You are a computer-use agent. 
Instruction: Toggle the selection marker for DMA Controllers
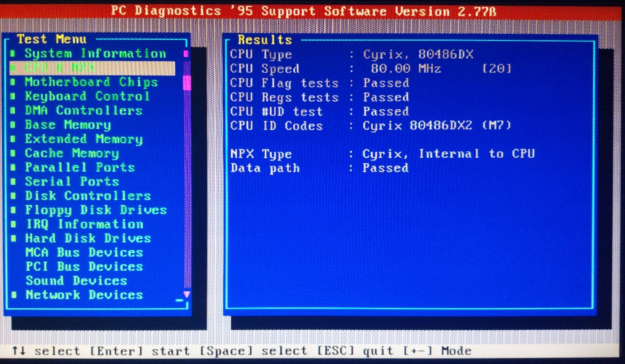tap(13, 111)
